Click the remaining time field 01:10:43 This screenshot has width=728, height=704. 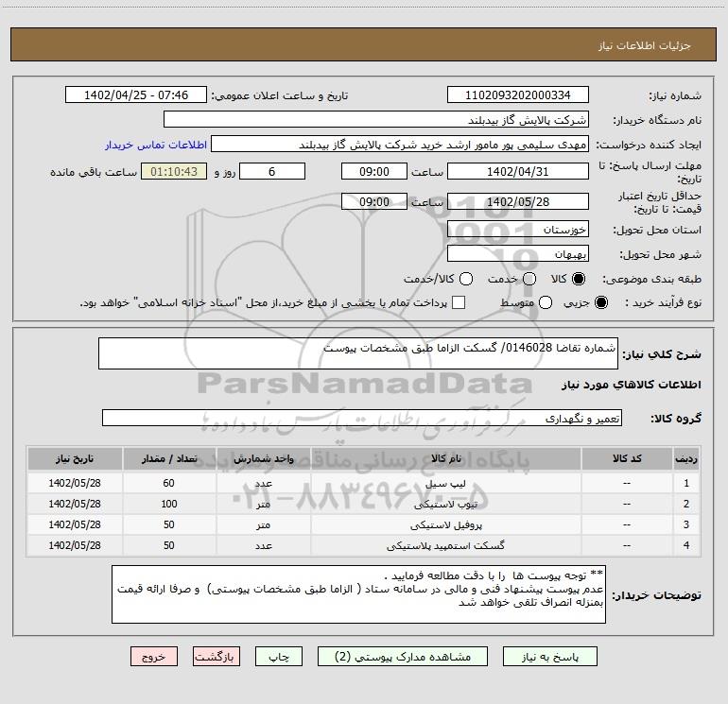point(174,171)
